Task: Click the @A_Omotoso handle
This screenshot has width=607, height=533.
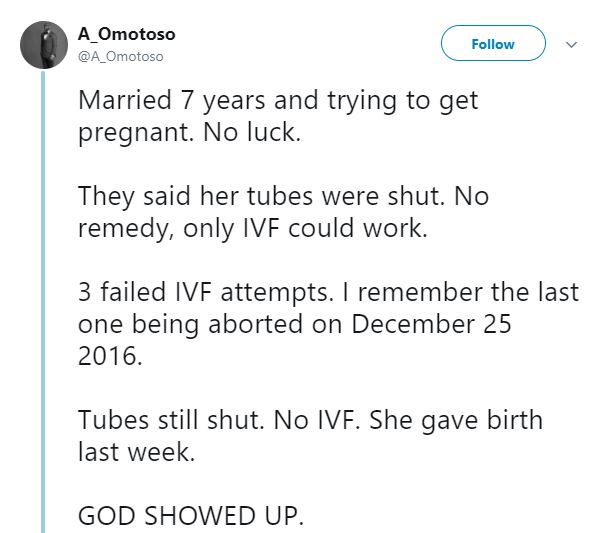Action: [120, 56]
